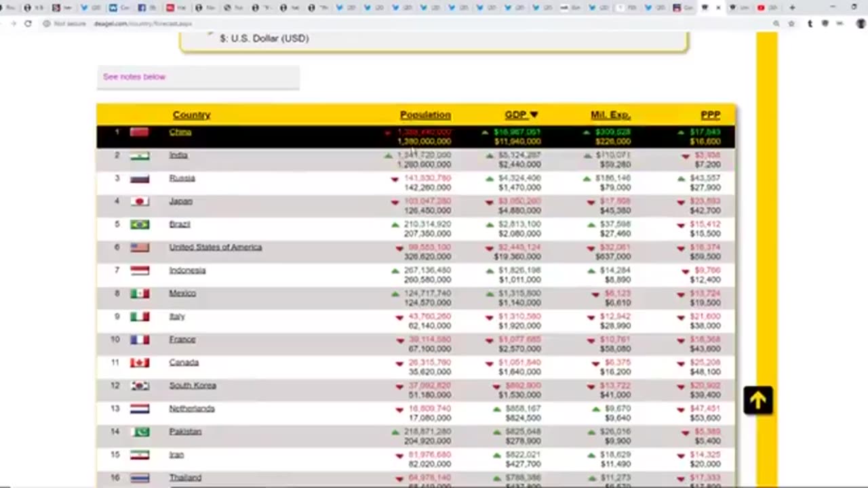Click Brazil population value 210,314,920
The width and height of the screenshot is (868, 488).
(x=427, y=224)
